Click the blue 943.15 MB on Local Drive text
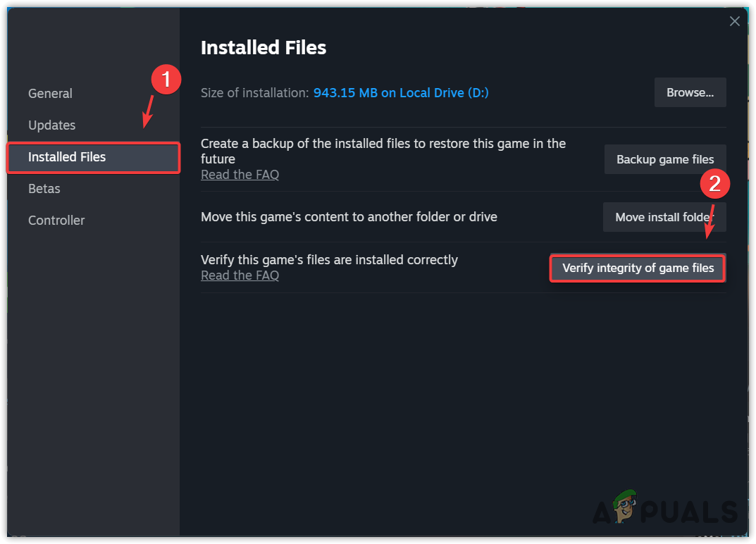 click(x=401, y=93)
